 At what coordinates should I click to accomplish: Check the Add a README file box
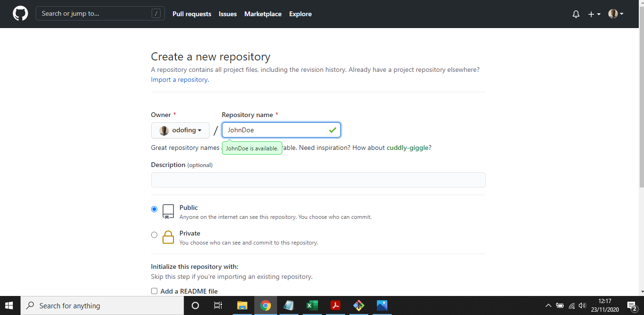pos(154,291)
